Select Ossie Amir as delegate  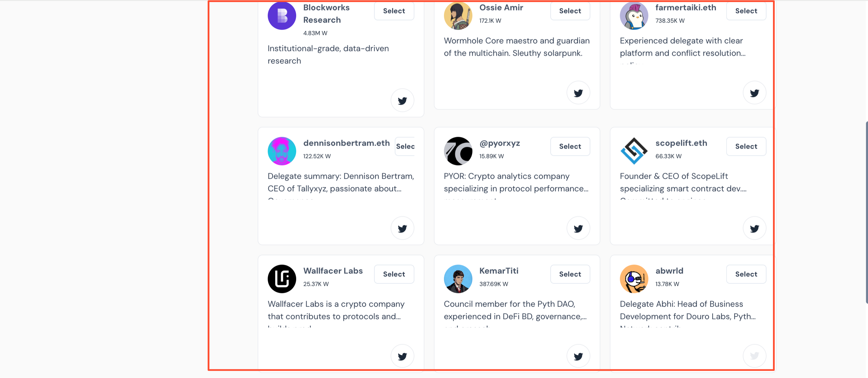[570, 11]
